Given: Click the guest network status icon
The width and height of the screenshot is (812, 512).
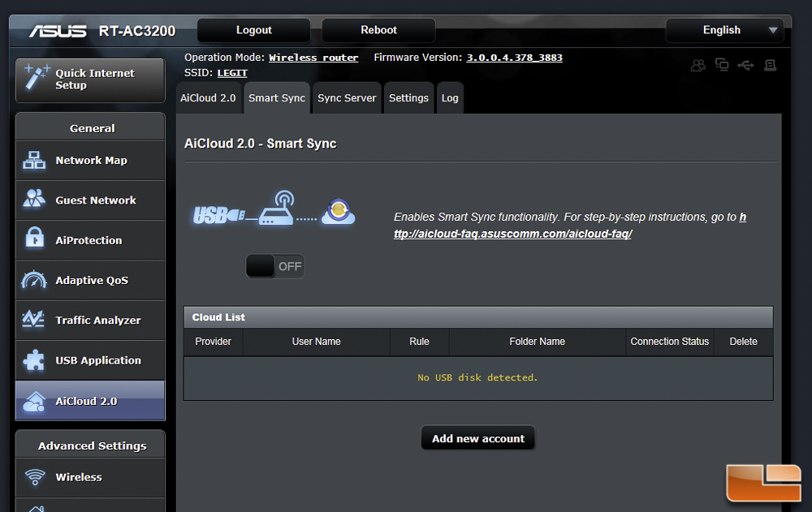Looking at the screenshot, I should 698,65.
